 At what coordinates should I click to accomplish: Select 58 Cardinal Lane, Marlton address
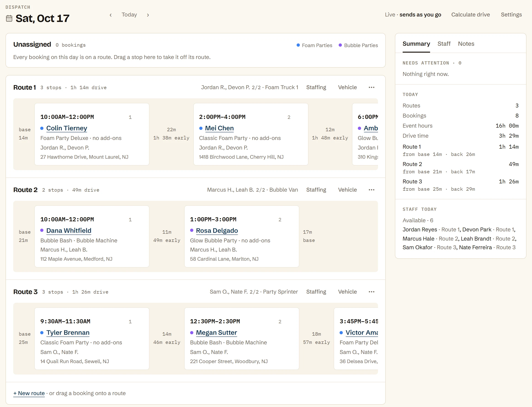tap(224, 259)
